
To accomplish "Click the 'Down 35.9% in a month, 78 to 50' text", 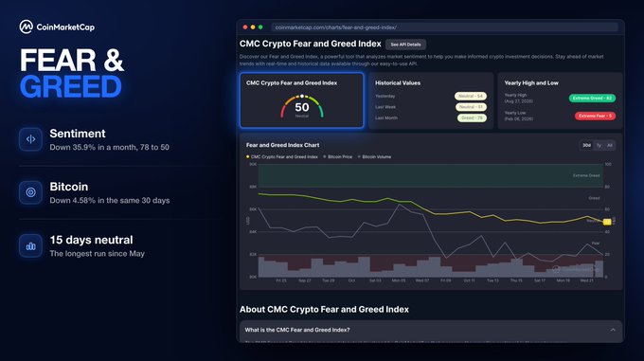I will coord(109,147).
